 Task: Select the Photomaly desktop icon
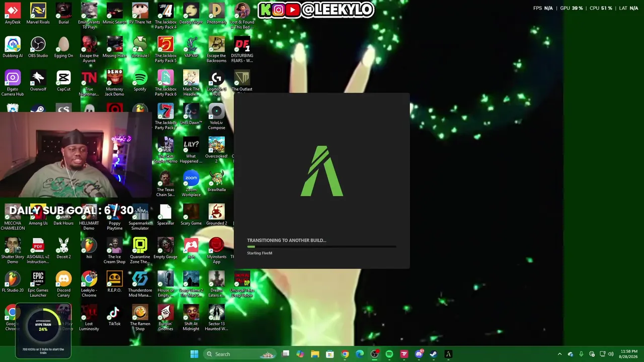click(x=216, y=14)
